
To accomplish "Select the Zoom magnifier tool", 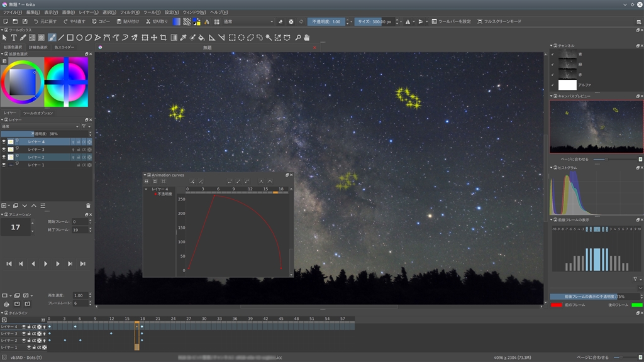I will tap(298, 37).
